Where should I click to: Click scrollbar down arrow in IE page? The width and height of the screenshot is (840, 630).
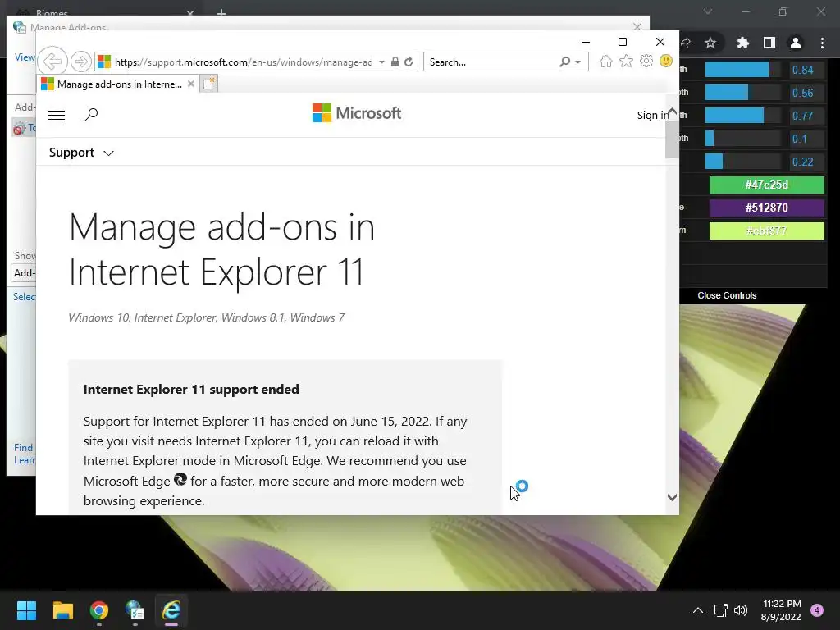coord(672,498)
